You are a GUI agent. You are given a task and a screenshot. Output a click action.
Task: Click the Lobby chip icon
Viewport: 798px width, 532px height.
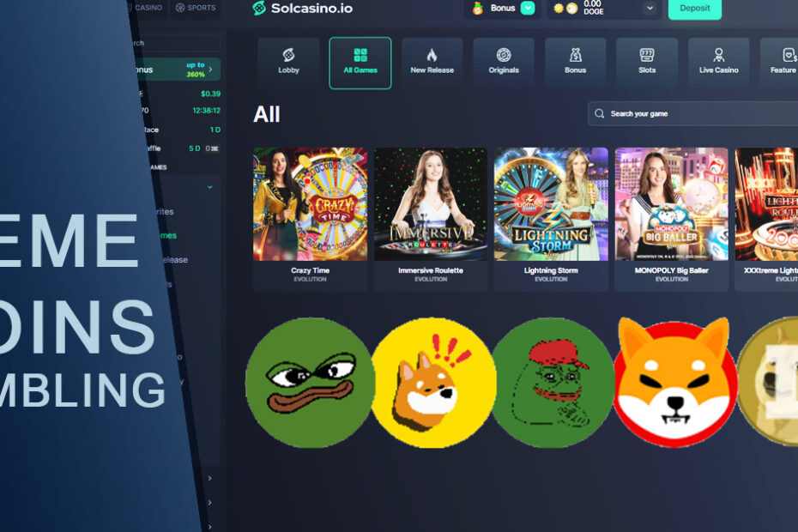pyautogui.click(x=288, y=54)
